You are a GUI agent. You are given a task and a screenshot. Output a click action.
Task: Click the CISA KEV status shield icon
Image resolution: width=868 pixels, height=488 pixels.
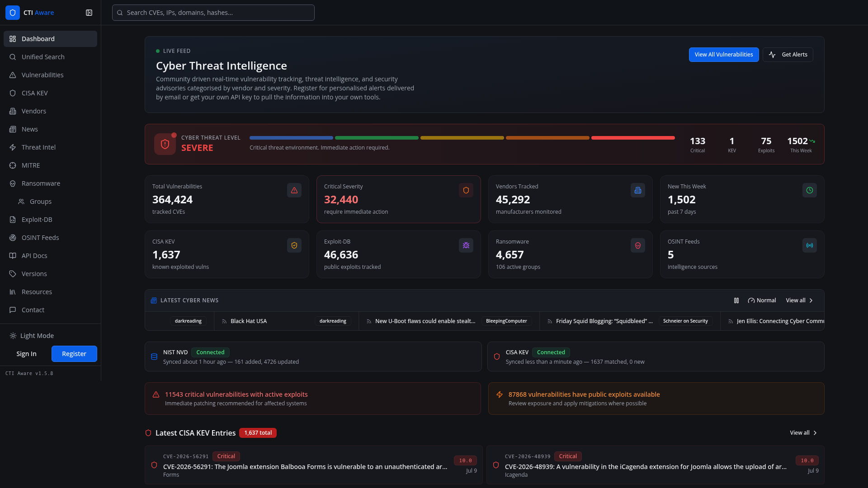pos(497,357)
